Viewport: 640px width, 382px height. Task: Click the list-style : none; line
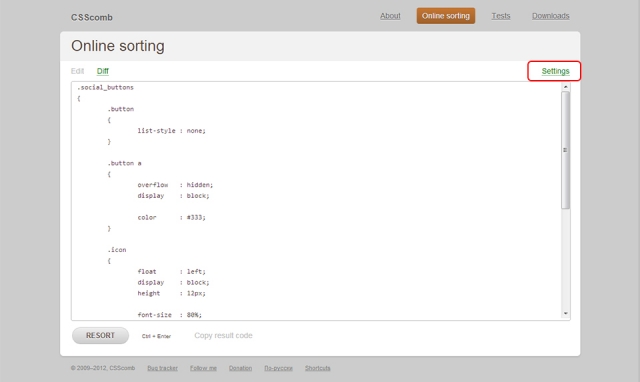pos(171,131)
